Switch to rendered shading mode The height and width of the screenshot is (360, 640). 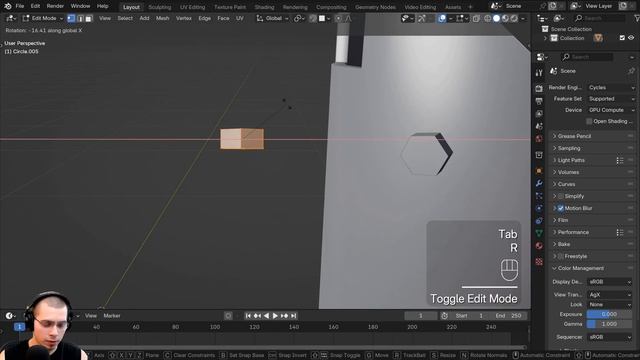[514, 18]
